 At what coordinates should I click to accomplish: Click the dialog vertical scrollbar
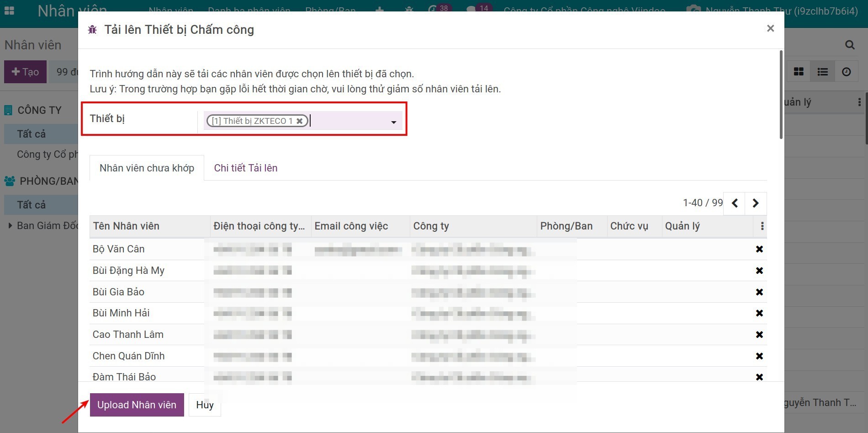click(x=781, y=95)
